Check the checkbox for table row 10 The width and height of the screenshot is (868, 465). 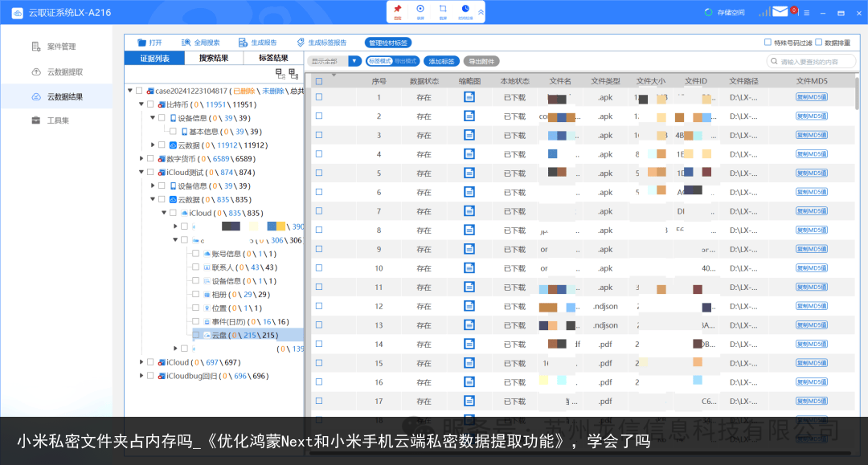point(319,267)
